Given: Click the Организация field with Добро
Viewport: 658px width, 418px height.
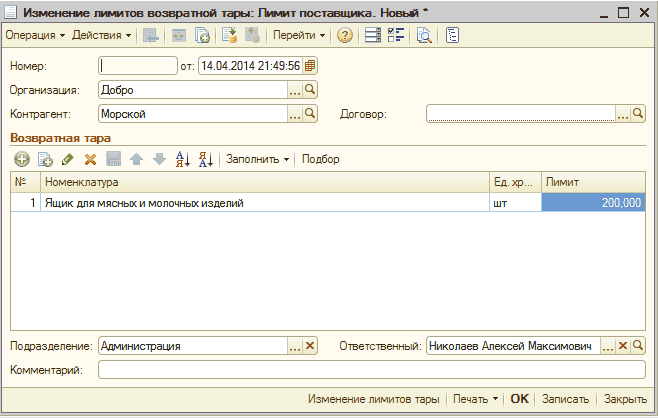Looking at the screenshot, I should pos(193,90).
